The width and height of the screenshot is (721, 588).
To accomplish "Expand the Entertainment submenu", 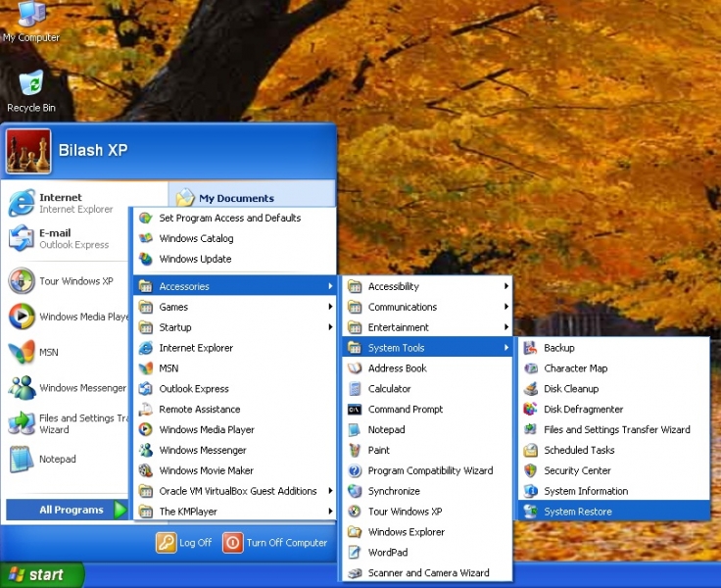I will pos(427,327).
